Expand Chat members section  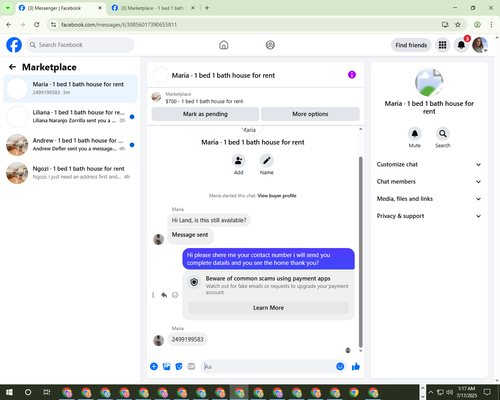pyautogui.click(x=429, y=182)
